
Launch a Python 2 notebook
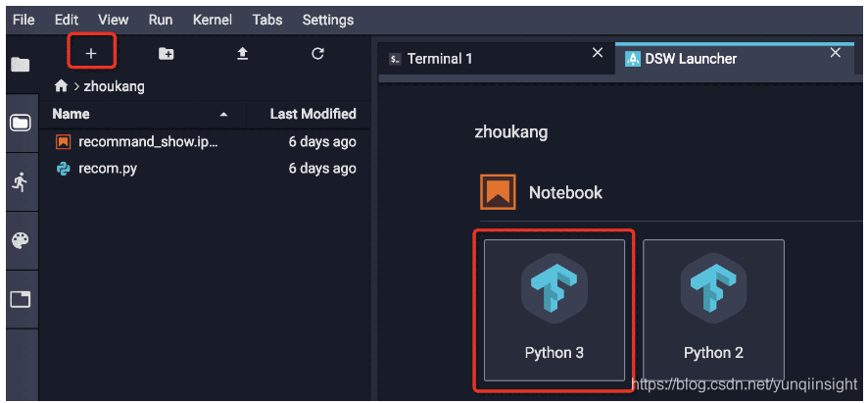coord(713,310)
